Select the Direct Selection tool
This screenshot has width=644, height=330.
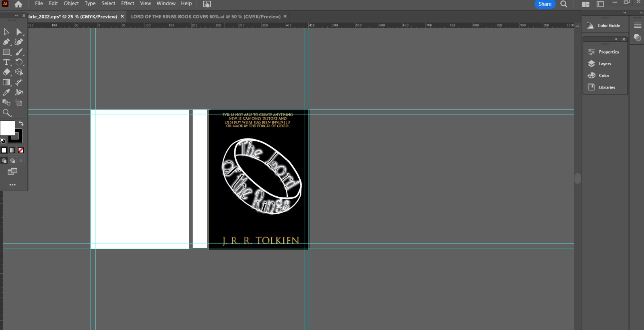19,32
